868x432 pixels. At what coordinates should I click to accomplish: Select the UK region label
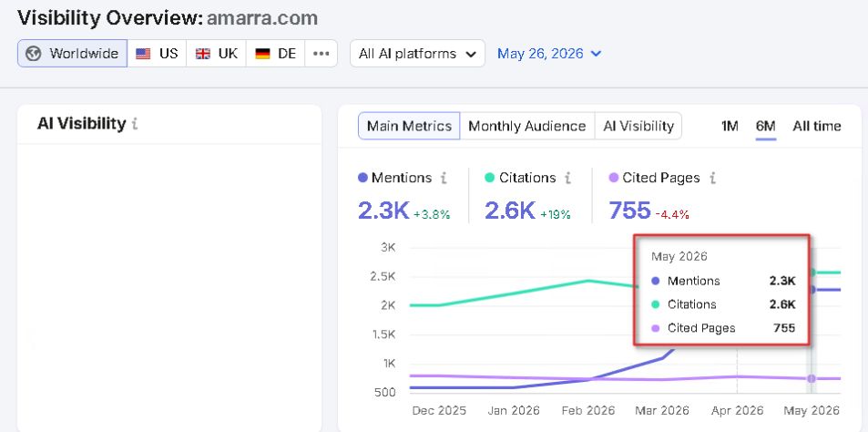pyautogui.click(x=228, y=54)
